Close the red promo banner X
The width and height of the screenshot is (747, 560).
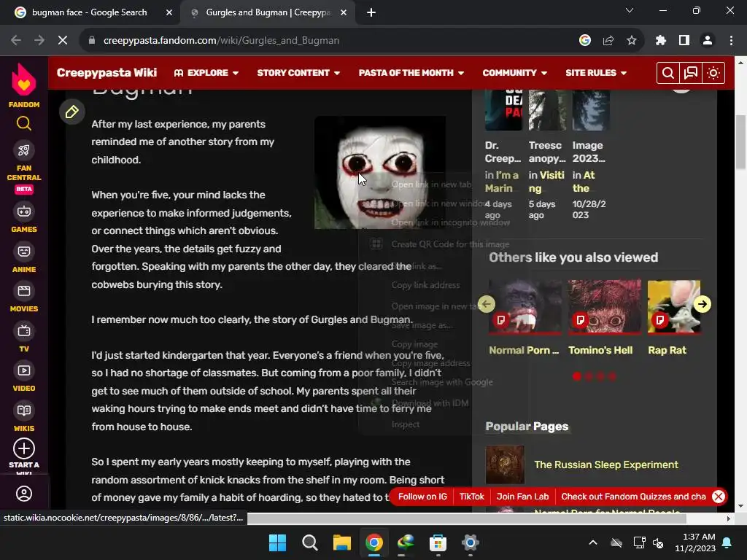pos(719,496)
